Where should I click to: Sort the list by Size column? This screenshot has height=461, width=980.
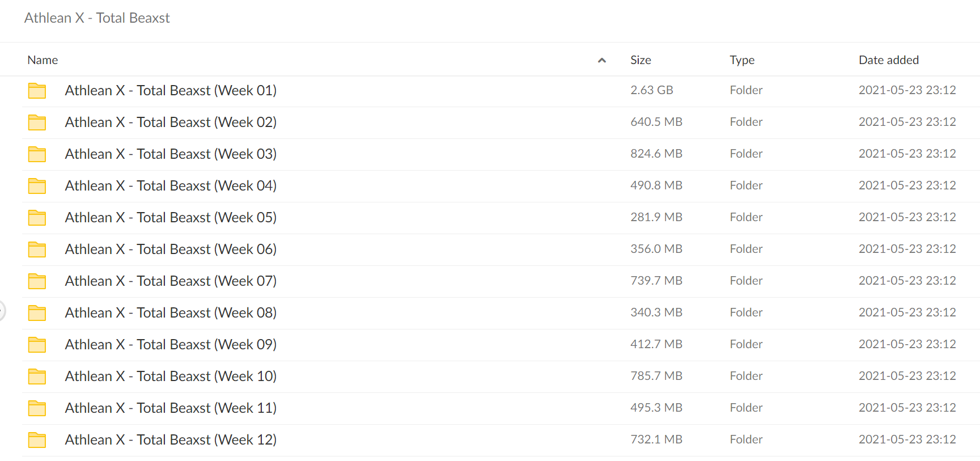[640, 60]
